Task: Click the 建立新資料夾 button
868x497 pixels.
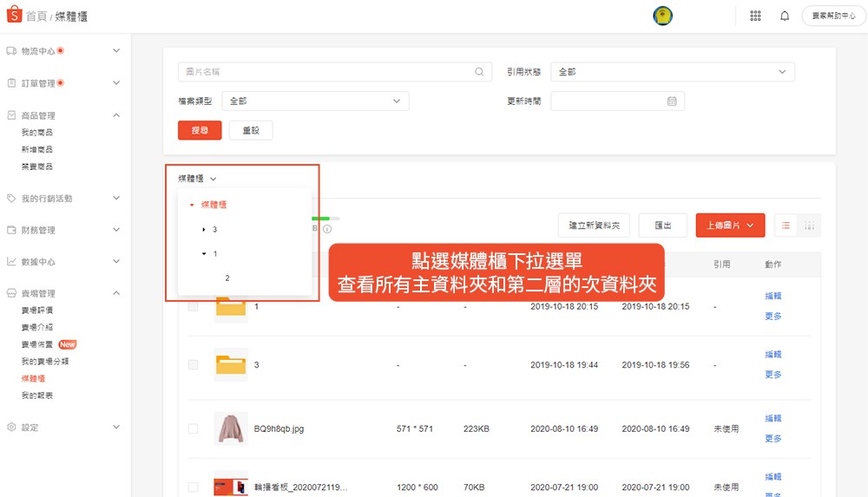Action: (594, 226)
